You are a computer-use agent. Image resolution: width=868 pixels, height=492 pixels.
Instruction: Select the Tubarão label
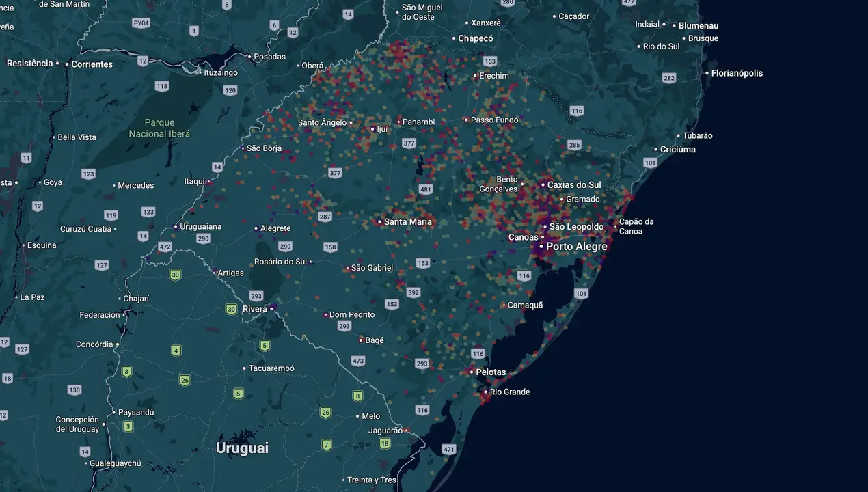pos(698,135)
